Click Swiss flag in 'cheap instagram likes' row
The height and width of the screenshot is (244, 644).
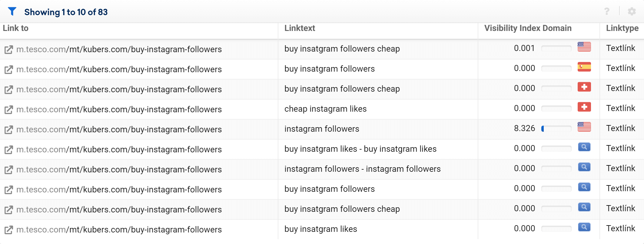pyautogui.click(x=584, y=107)
